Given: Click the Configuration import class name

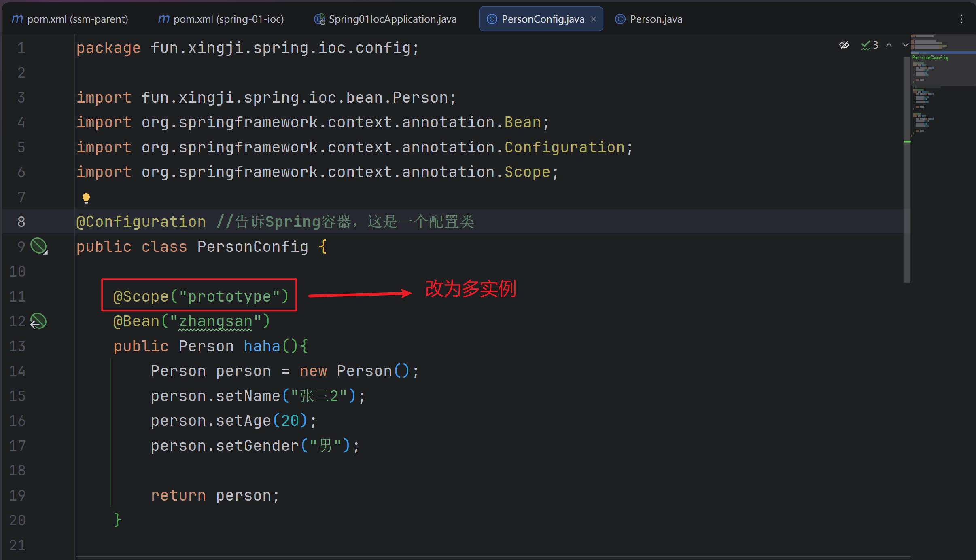Looking at the screenshot, I should tap(564, 148).
